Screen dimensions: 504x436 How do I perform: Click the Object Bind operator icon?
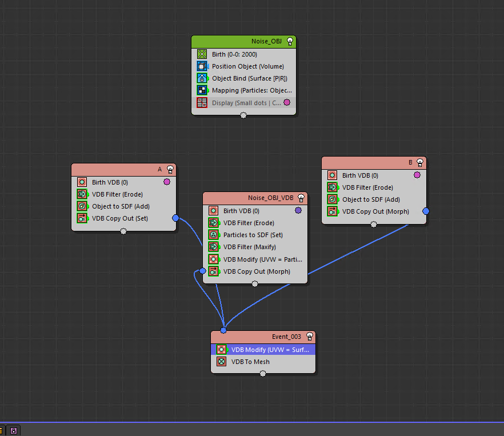click(x=202, y=78)
